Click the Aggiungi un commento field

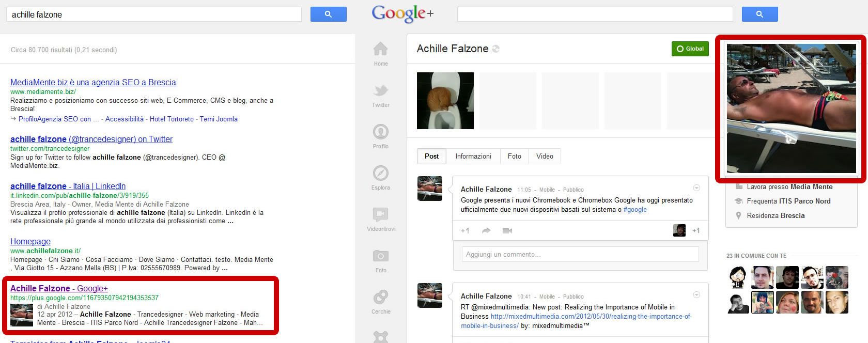coord(580,254)
